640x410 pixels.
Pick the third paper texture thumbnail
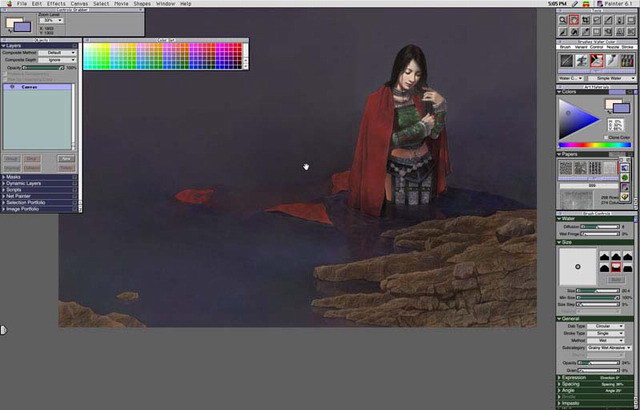[595, 168]
